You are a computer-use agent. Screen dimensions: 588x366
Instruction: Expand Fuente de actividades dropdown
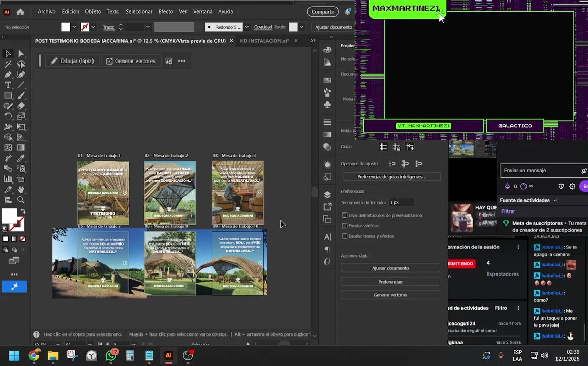(555, 201)
